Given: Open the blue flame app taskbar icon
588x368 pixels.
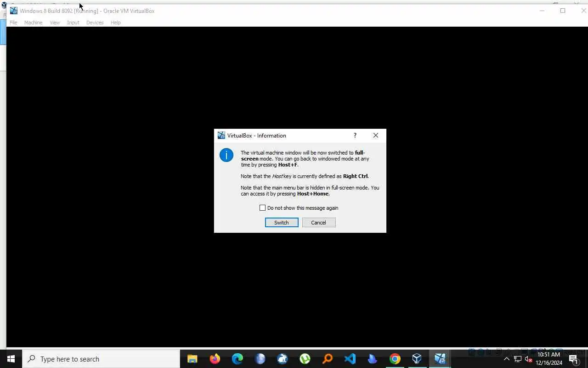Looking at the screenshot, I should coord(372,359).
